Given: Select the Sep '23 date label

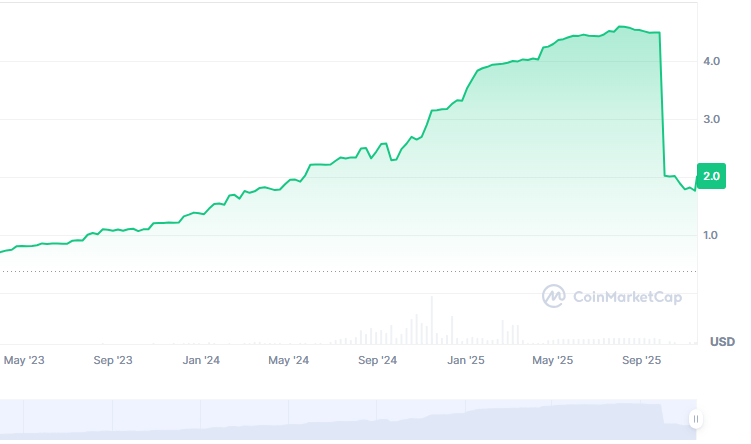Looking at the screenshot, I should pyautogui.click(x=113, y=360).
